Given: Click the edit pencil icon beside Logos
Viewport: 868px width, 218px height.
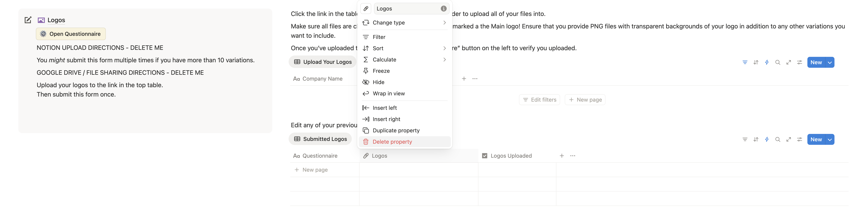Looking at the screenshot, I should [x=28, y=20].
